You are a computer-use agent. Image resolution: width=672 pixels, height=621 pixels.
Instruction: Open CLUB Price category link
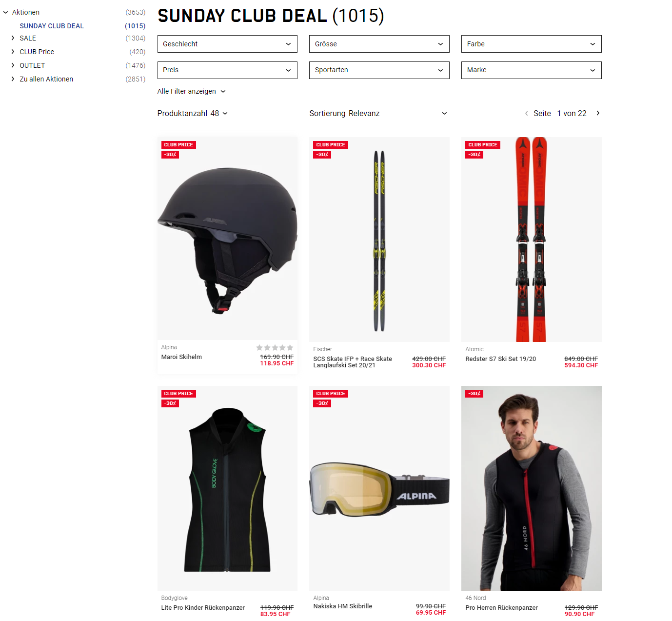(37, 52)
